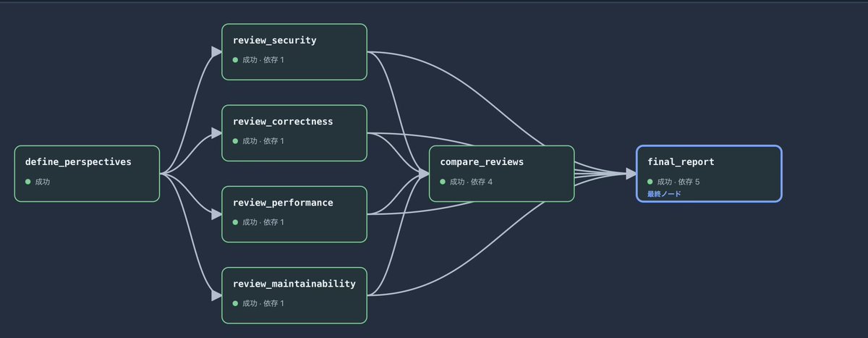
Task: Click the green status dot in compare_reviews
Action: (x=443, y=182)
